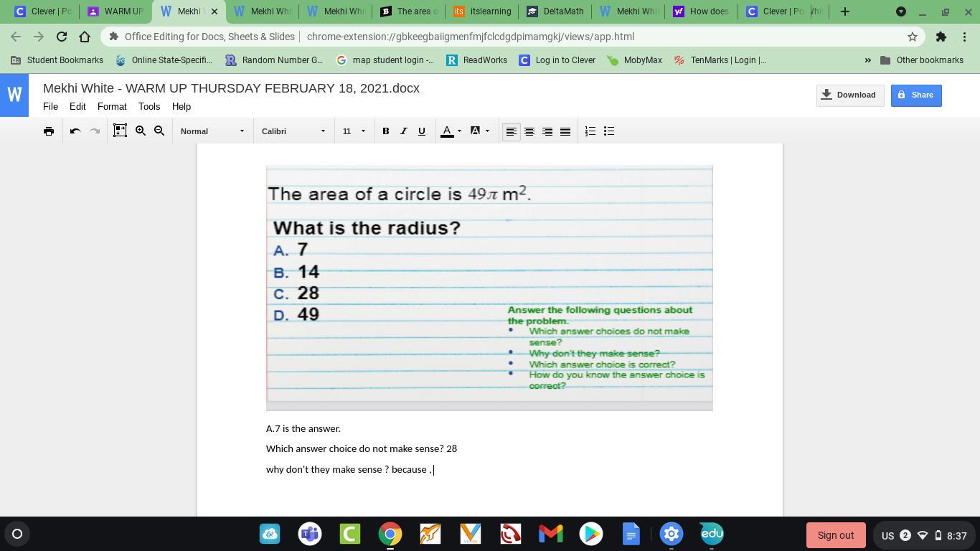The image size is (980, 551).
Task: Expand the highlight color dropdown arrow
Action: tap(487, 131)
